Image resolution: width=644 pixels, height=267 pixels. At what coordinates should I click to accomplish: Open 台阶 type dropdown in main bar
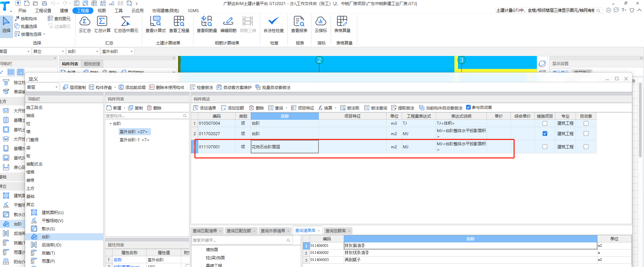pyautogui.click(x=83, y=51)
